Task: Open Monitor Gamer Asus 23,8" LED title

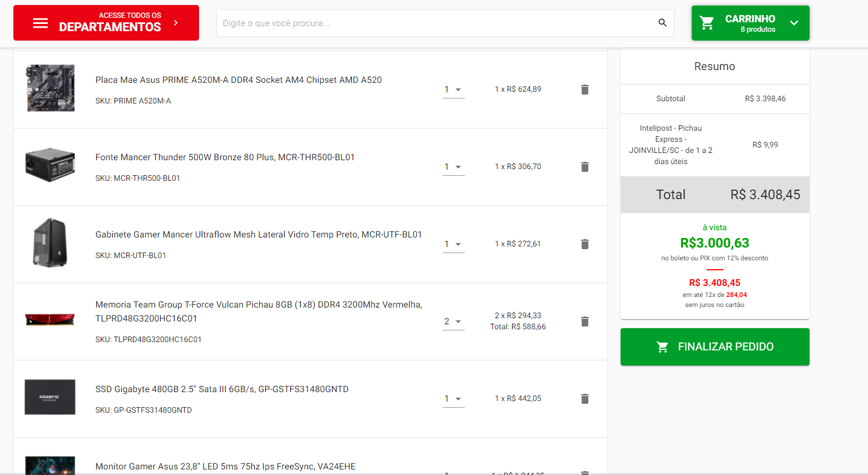Action: [x=225, y=467]
